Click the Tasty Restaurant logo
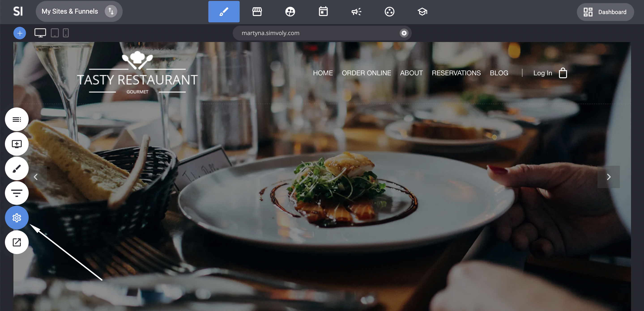 coord(137,73)
